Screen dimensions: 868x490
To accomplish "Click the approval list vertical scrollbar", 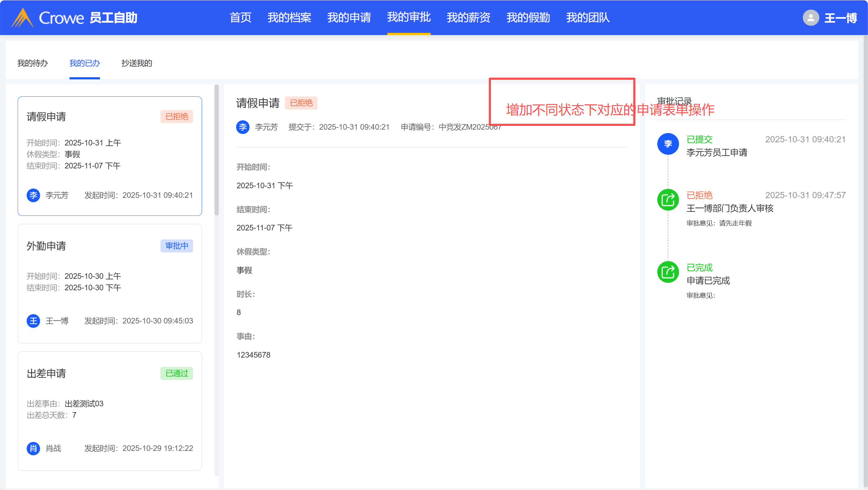I will click(x=216, y=150).
